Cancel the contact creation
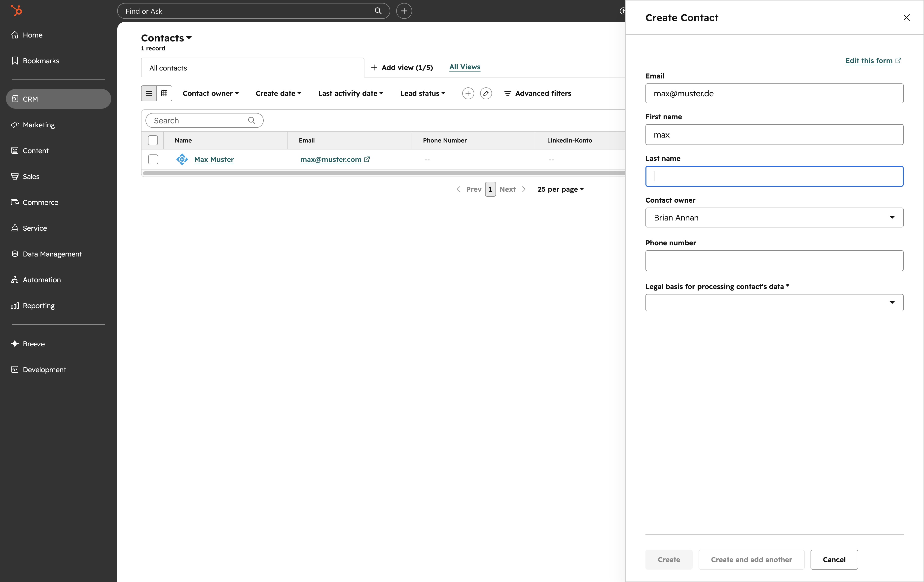This screenshot has width=924, height=582. [x=834, y=559]
